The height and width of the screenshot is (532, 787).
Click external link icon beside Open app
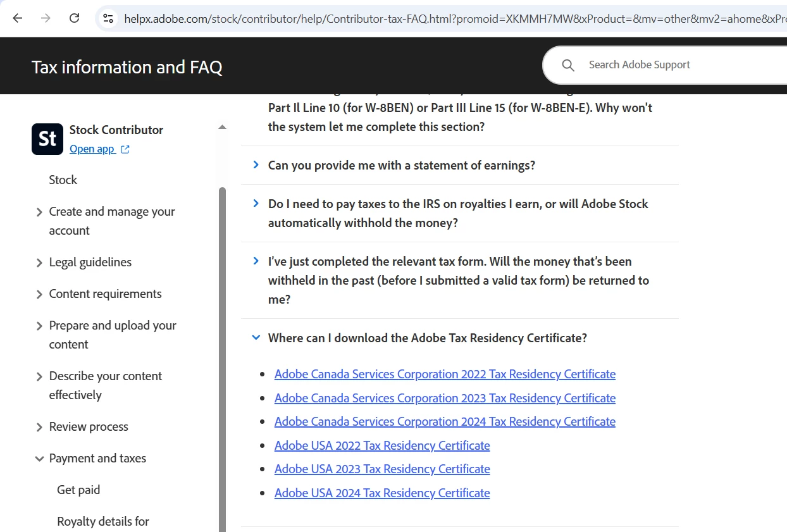125,149
